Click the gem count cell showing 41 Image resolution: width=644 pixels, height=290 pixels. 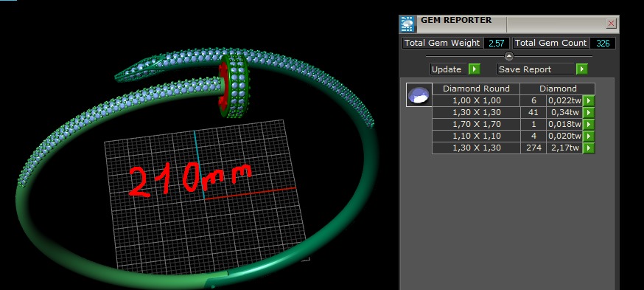click(x=533, y=112)
